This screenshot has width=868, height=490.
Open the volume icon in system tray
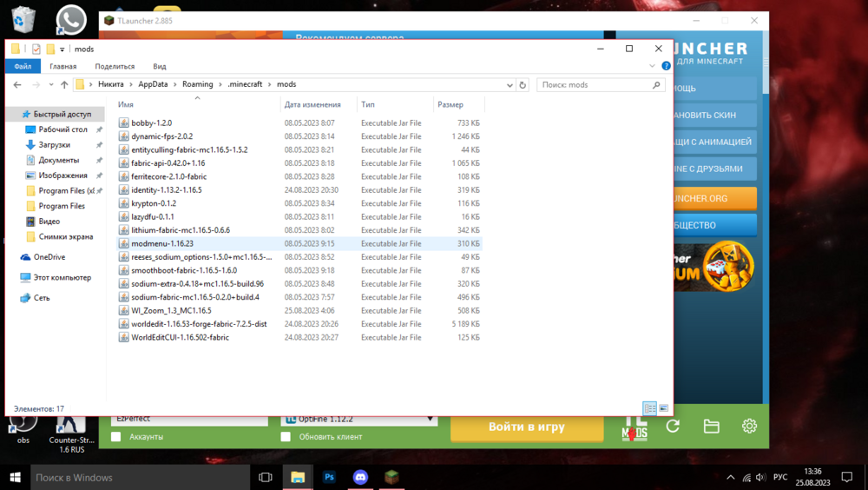[761, 477]
